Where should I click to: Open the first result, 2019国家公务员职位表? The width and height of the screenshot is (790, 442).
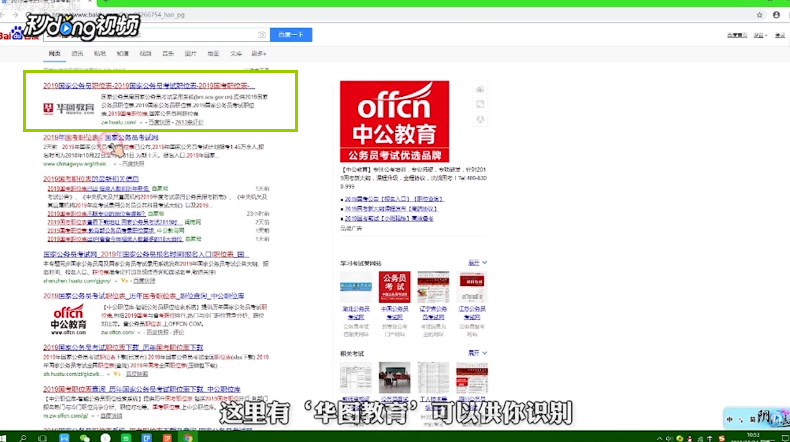pyautogui.click(x=149, y=86)
